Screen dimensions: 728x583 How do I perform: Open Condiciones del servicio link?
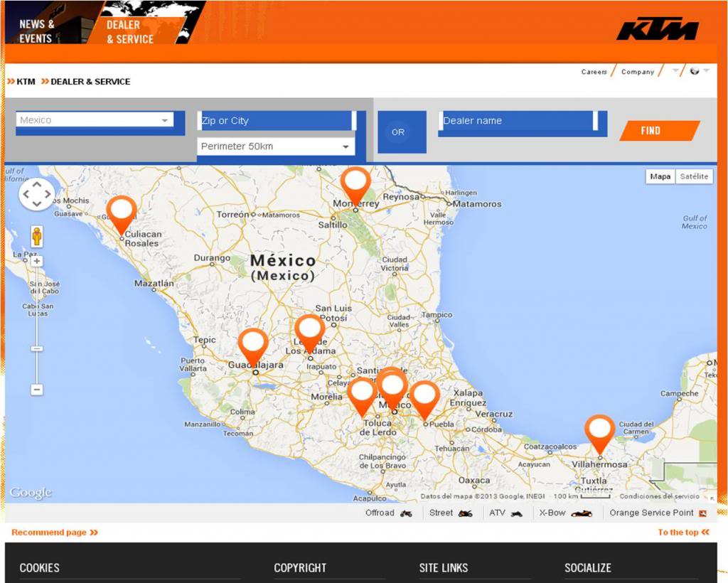click(x=659, y=496)
